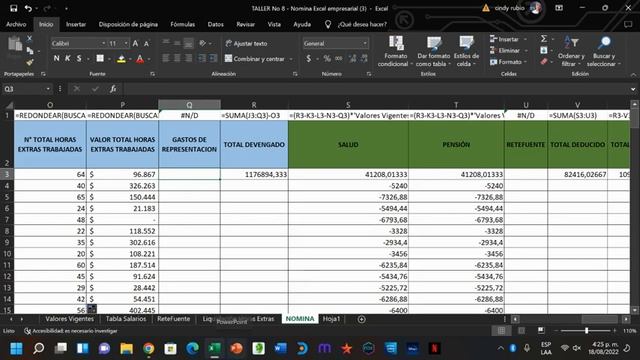The width and height of the screenshot is (640, 360).
Task: Switch to Page Layout view
Action: pos(521,331)
